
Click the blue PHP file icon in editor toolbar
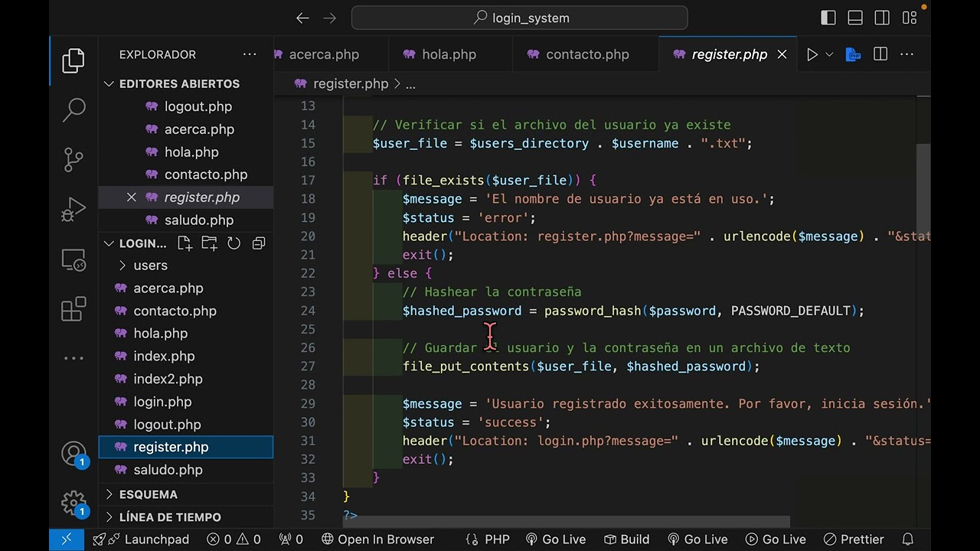853,54
